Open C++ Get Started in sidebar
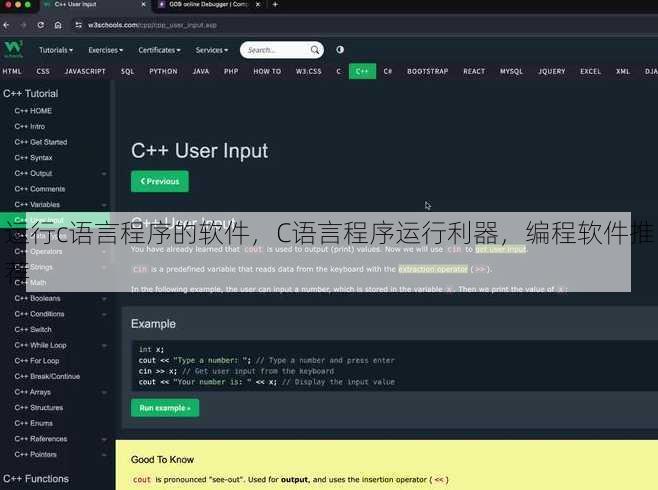Viewport: 658px width, 490px height. click(41, 142)
